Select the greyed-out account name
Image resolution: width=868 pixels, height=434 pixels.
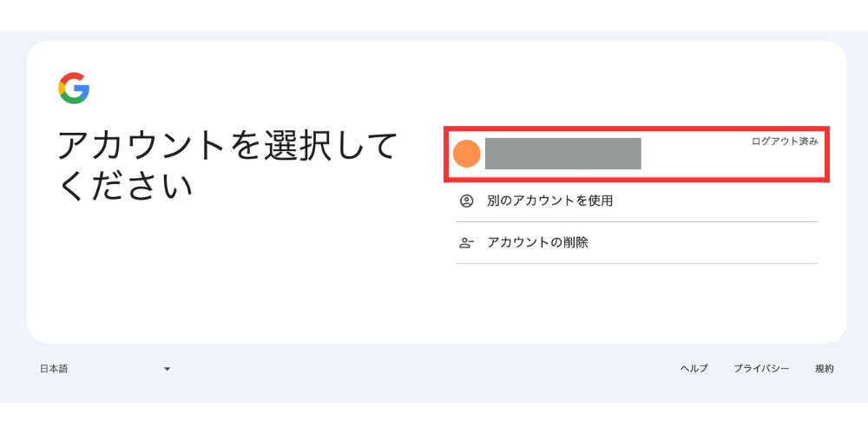point(562,154)
